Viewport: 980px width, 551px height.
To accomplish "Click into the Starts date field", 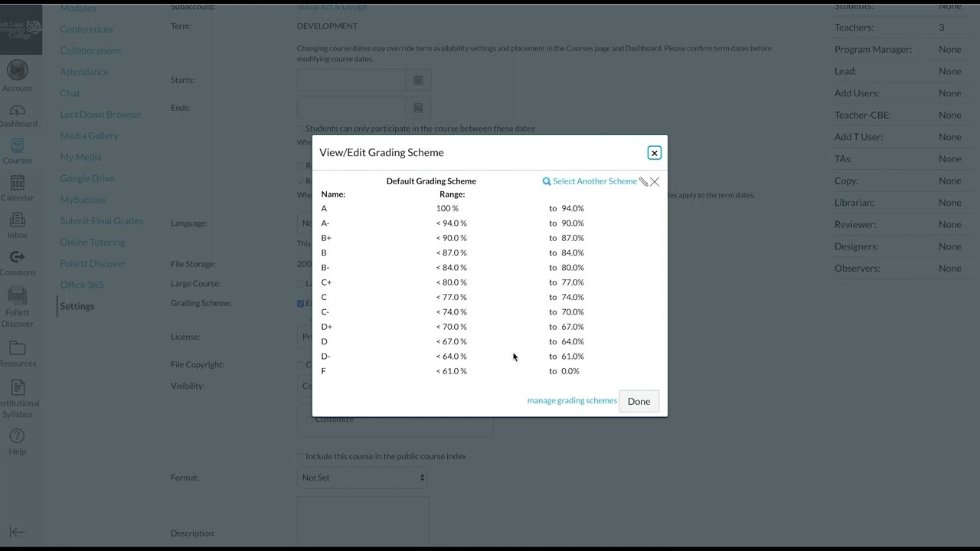I will coord(351,80).
